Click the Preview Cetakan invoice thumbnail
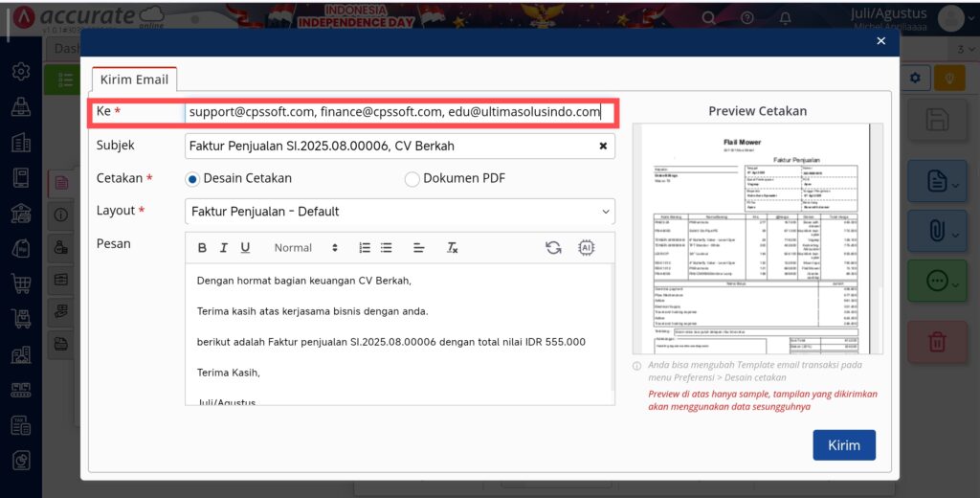 point(758,238)
